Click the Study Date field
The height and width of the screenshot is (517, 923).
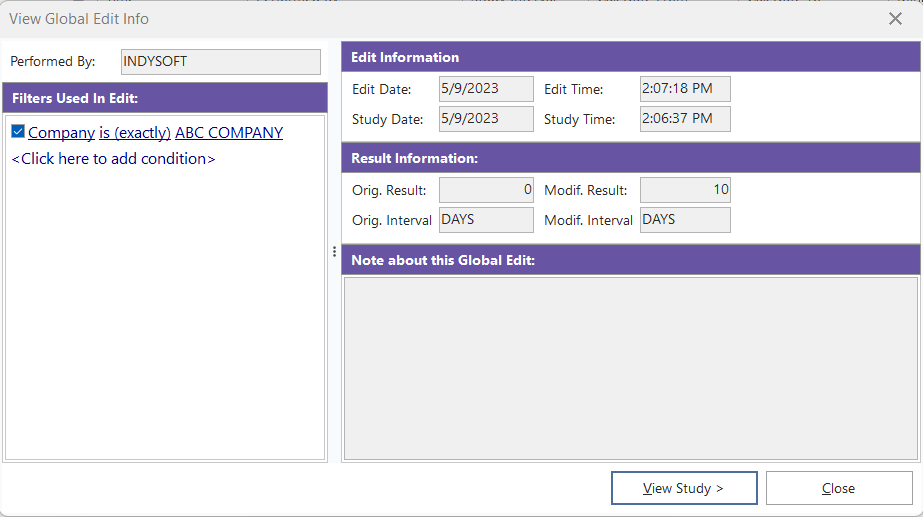click(x=486, y=119)
